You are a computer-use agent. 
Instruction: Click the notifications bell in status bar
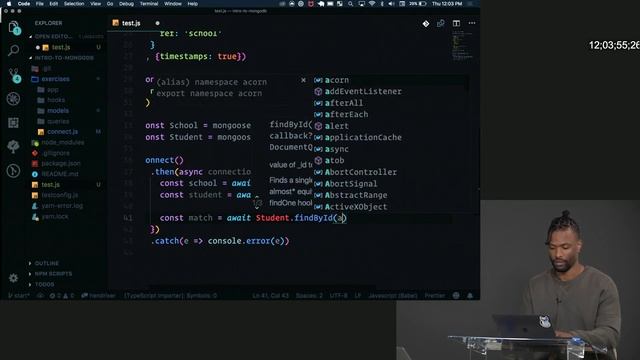(x=470, y=295)
